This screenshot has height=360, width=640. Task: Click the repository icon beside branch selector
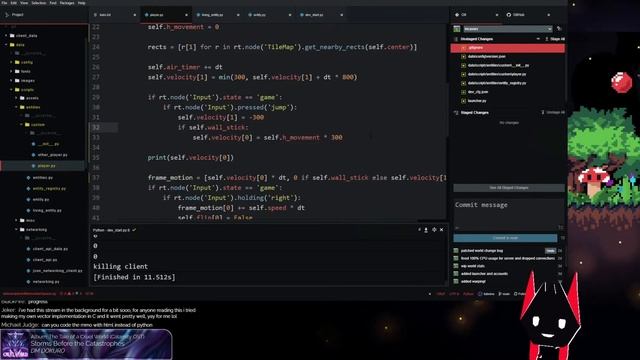(457, 29)
